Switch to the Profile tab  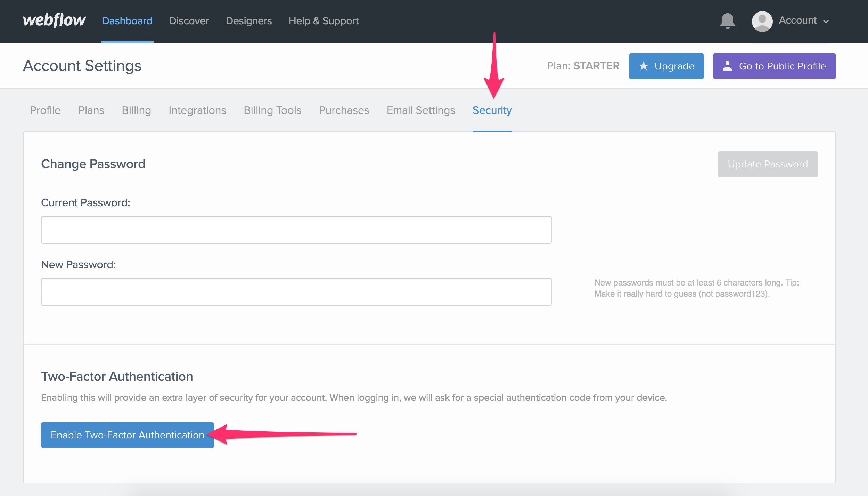[45, 110]
